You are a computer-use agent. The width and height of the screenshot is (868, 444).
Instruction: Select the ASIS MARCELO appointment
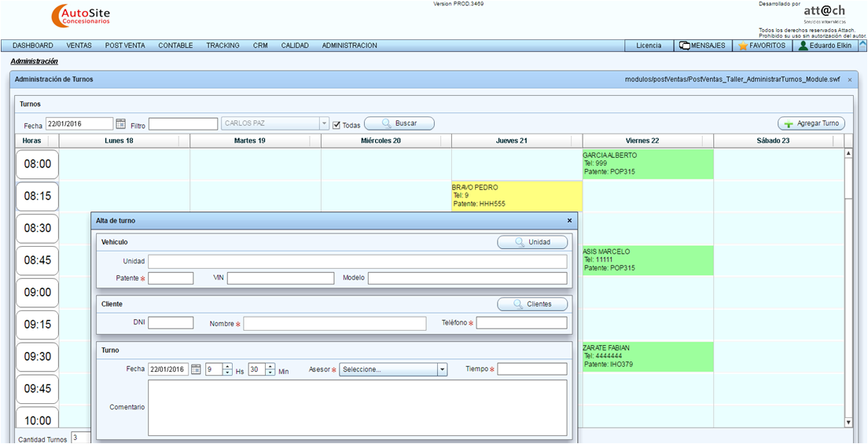point(648,260)
